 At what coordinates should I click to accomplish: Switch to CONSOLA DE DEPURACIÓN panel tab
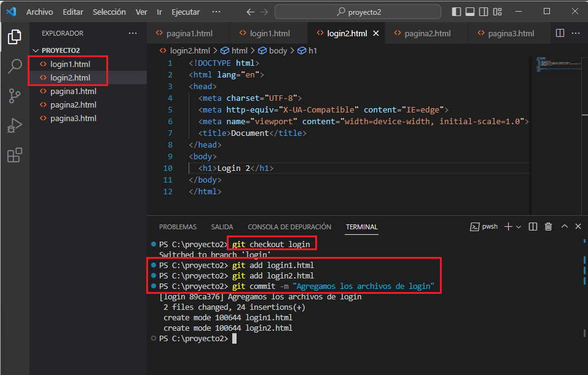point(289,227)
